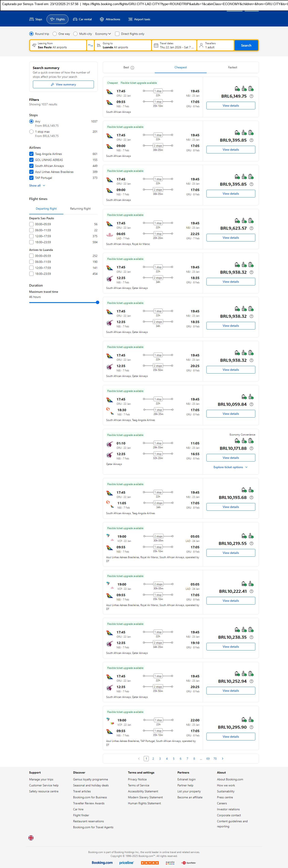Expand the Show all airlines list
The width and height of the screenshot is (288, 868).
pos(37,186)
